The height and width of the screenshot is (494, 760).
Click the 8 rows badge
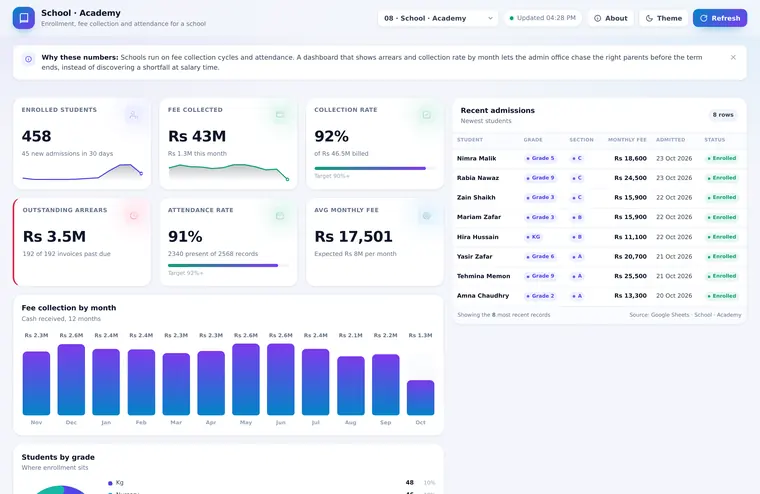(x=723, y=115)
